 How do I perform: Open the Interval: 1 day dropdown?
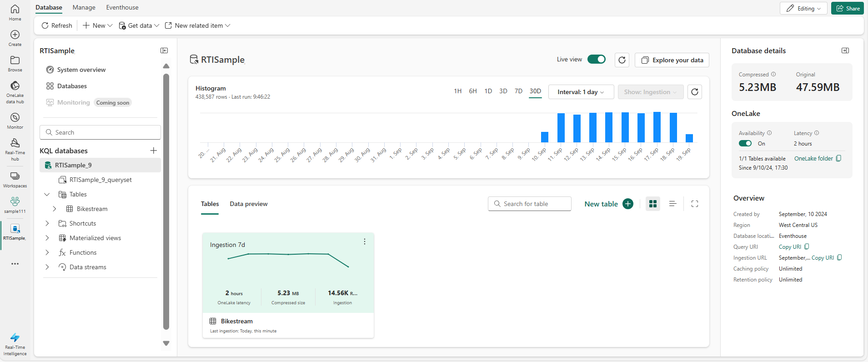tap(581, 92)
